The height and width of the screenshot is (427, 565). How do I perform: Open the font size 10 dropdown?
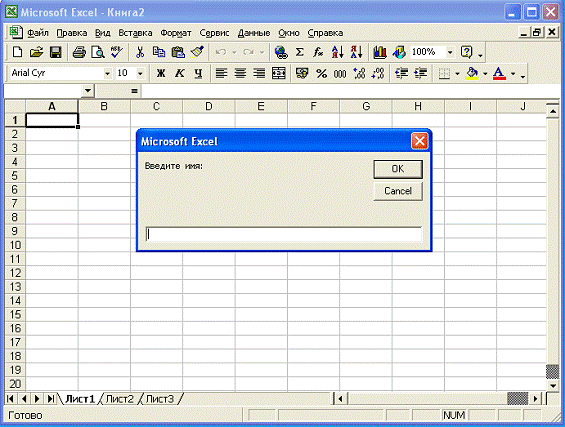[x=140, y=74]
